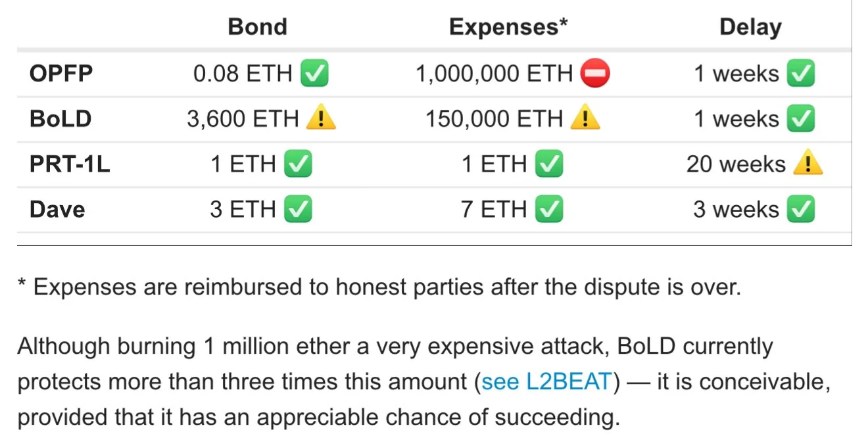Click the green checkmark next to 7 ETH
The image size is (868, 434).
[x=549, y=210]
